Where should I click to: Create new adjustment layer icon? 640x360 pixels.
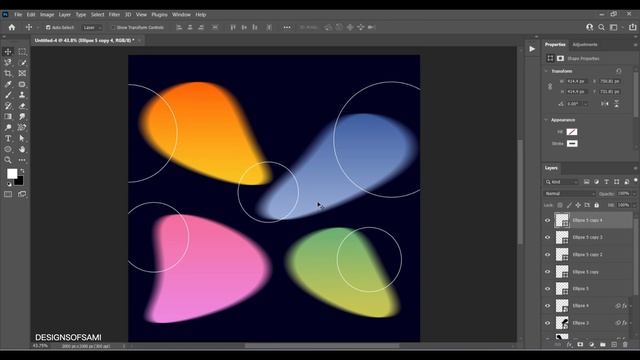tap(591, 345)
